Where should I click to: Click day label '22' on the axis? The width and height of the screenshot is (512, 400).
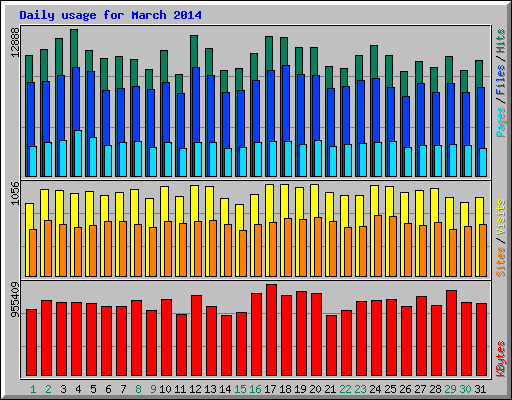tap(345, 389)
